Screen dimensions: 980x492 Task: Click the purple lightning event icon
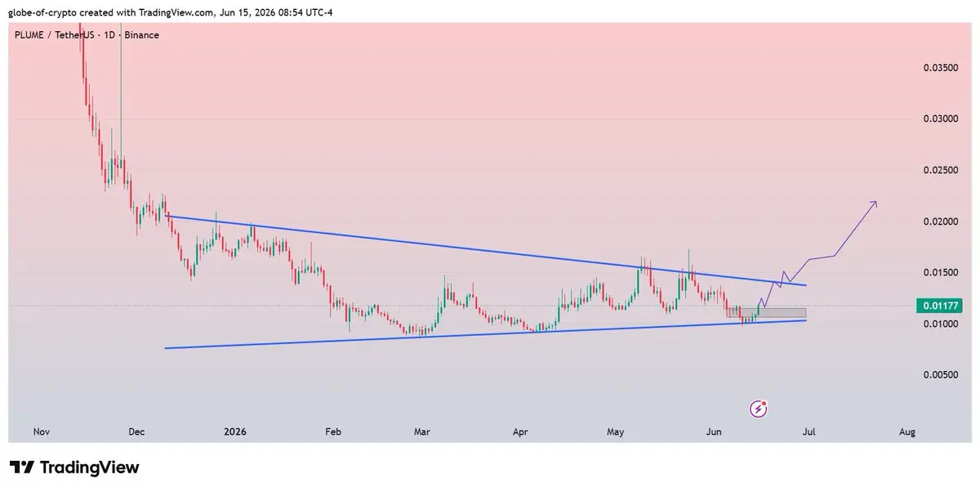(759, 408)
